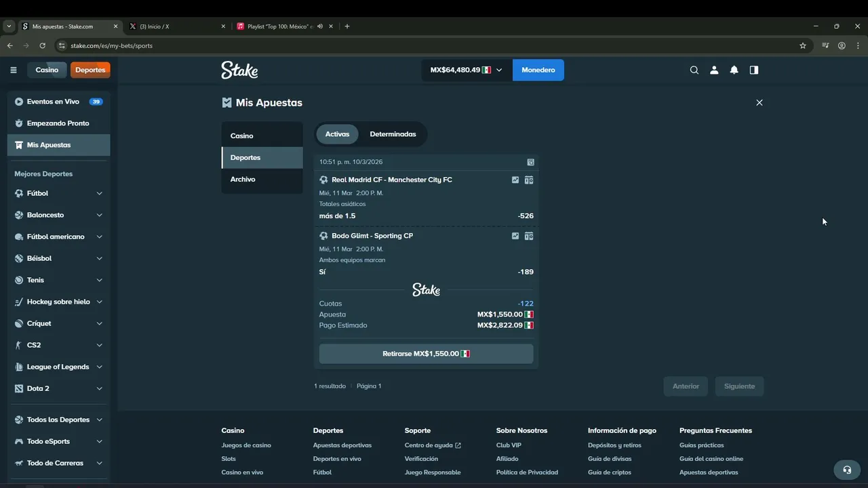Click Real Madrid CF - Manchester City FC title
The image size is (868, 488).
coord(392,180)
